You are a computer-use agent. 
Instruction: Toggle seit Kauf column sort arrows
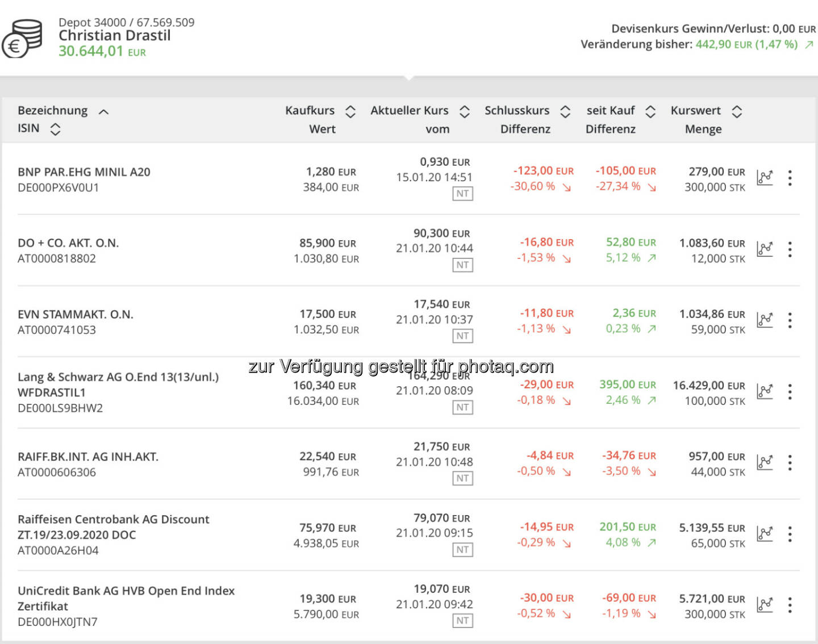(650, 112)
